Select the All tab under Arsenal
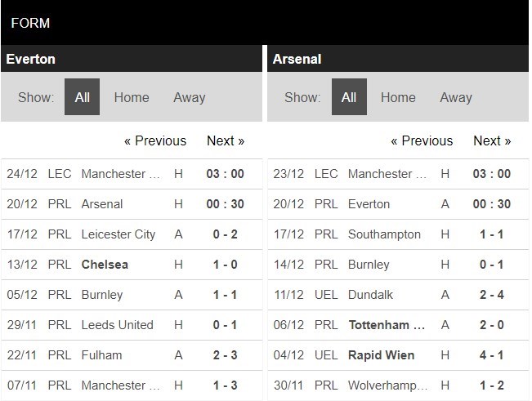The image size is (532, 401). [349, 97]
